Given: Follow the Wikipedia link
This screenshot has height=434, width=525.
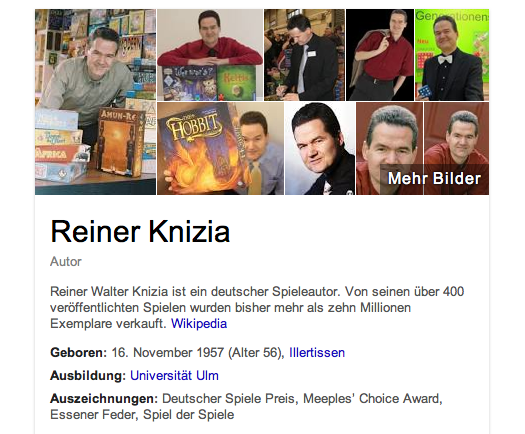Looking at the screenshot, I should (x=199, y=324).
